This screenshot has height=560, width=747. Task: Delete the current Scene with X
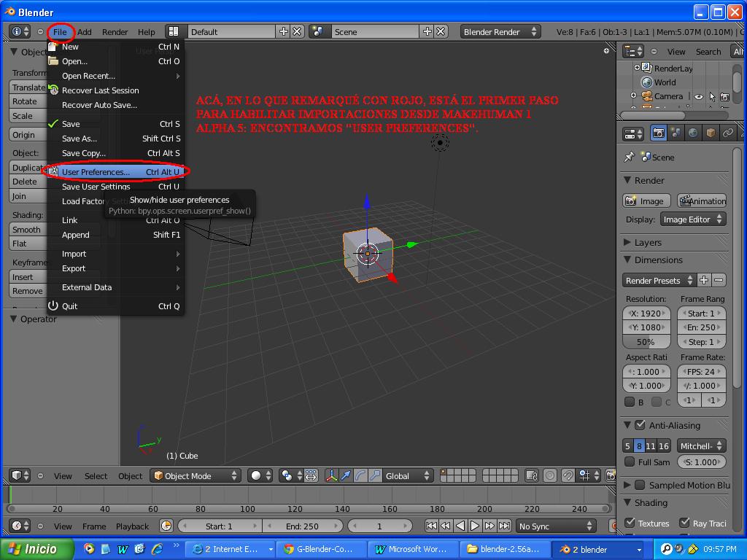[441, 31]
